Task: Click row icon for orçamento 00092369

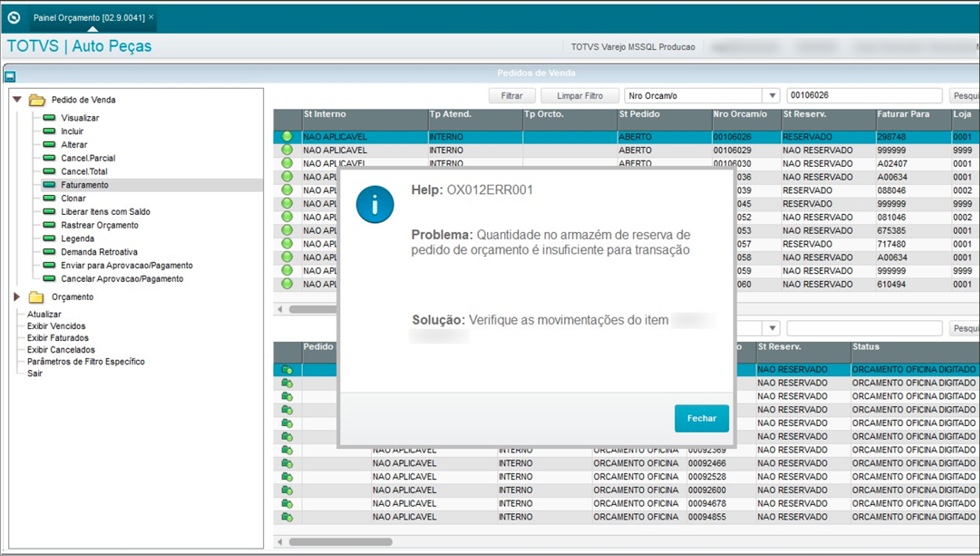Action: point(287,450)
